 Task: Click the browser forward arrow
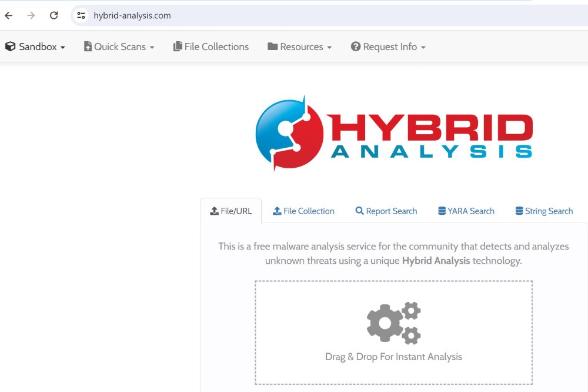click(x=31, y=15)
